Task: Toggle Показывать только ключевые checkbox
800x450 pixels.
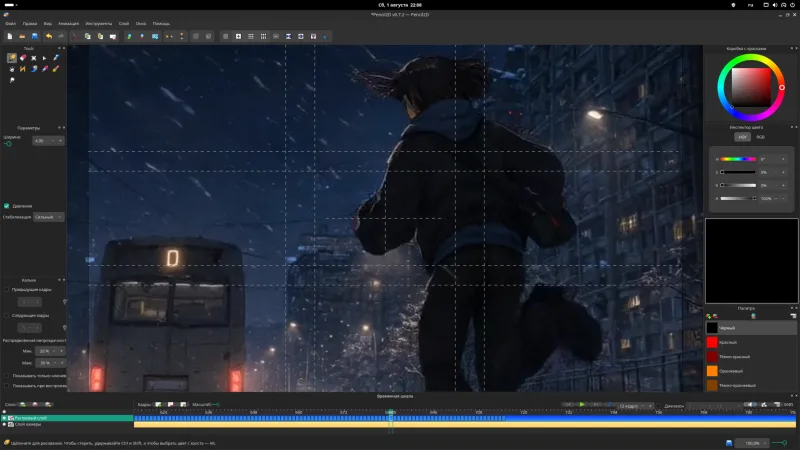Action: click(x=7, y=376)
